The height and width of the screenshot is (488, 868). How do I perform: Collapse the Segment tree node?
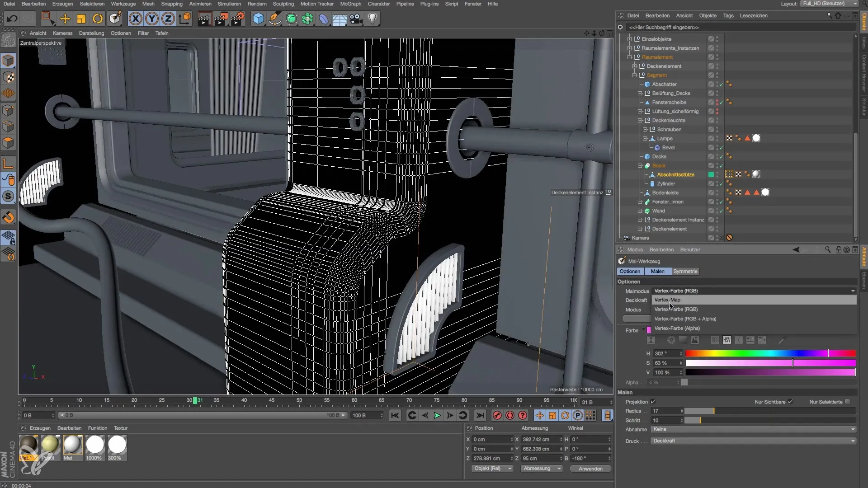pyautogui.click(x=634, y=75)
